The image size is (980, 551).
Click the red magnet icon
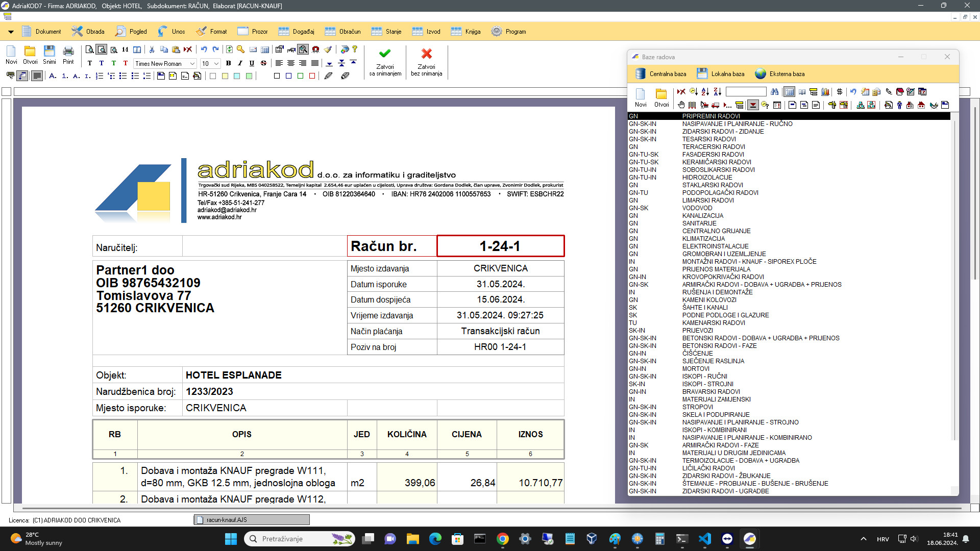tap(315, 49)
